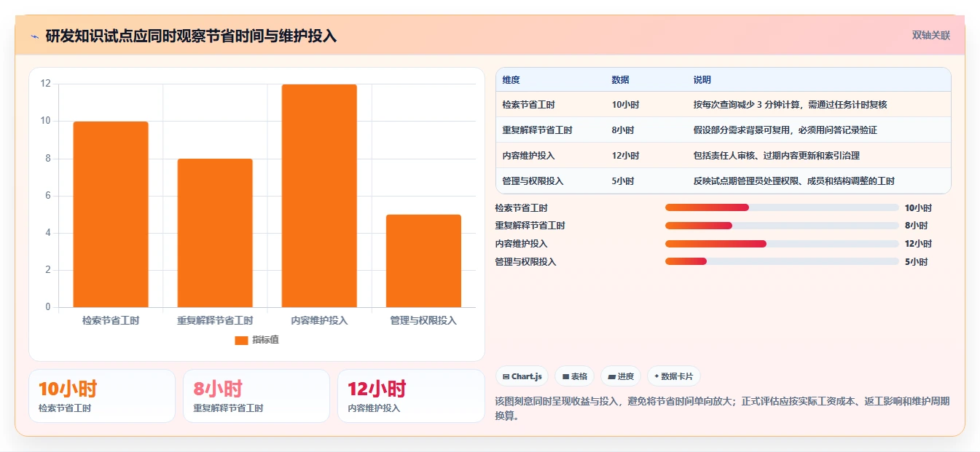Click the 检索节省工时 x-axis label of the chart
The image size is (980, 452).
click(111, 321)
